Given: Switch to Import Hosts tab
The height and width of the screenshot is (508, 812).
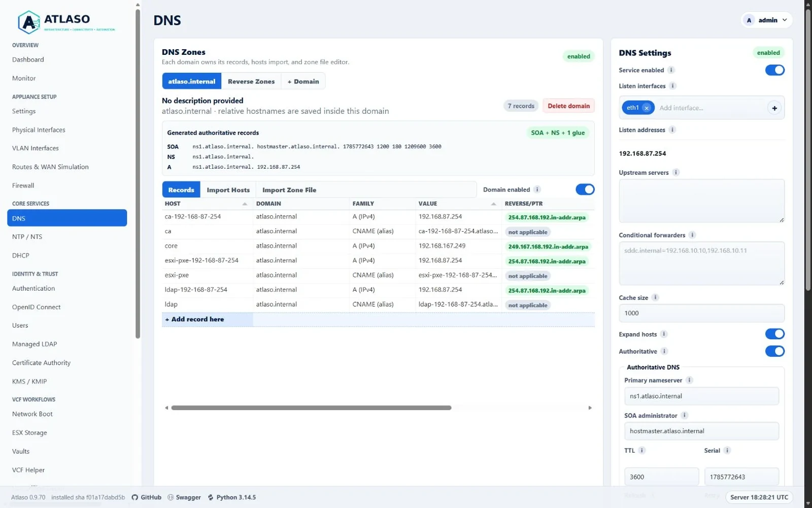Looking at the screenshot, I should [x=228, y=189].
